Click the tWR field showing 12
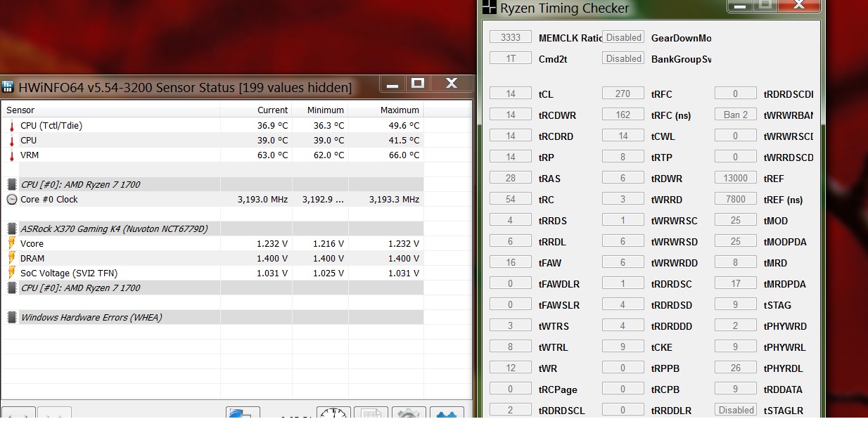The height and width of the screenshot is (438, 868). pyautogui.click(x=511, y=368)
